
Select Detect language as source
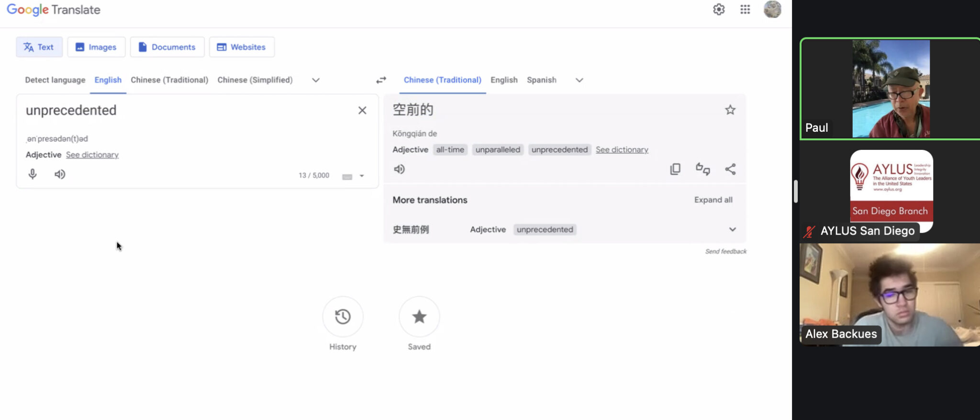tap(55, 80)
